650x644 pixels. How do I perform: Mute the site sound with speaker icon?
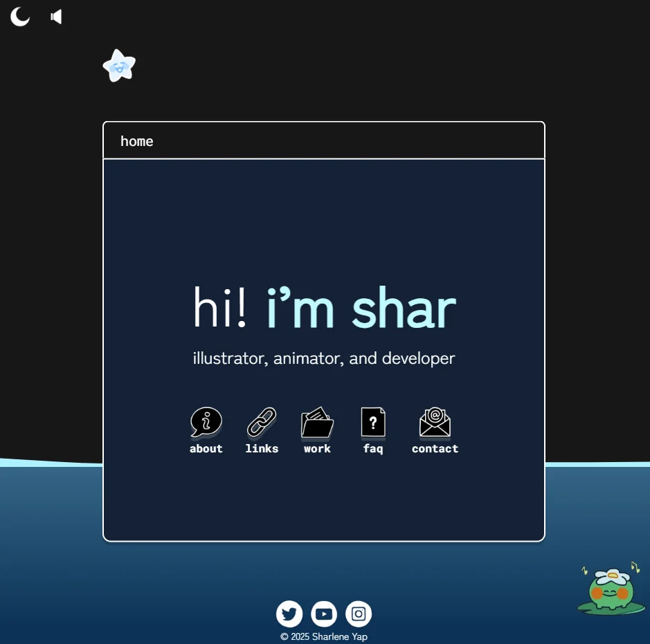click(x=56, y=17)
